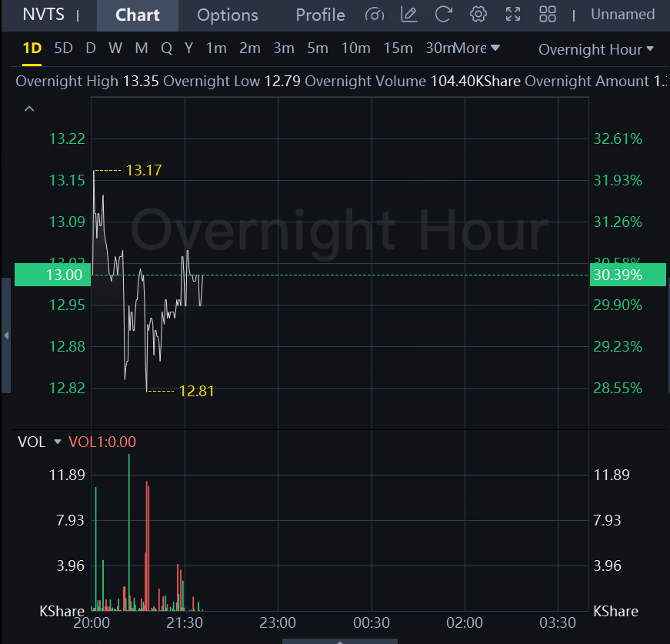
Task: Click the bottom horizontal scrollbar handle
Action: (x=340, y=640)
